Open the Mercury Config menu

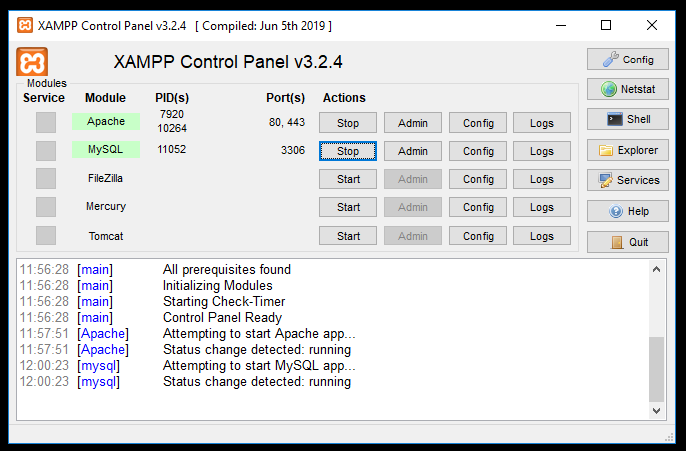[478, 207]
